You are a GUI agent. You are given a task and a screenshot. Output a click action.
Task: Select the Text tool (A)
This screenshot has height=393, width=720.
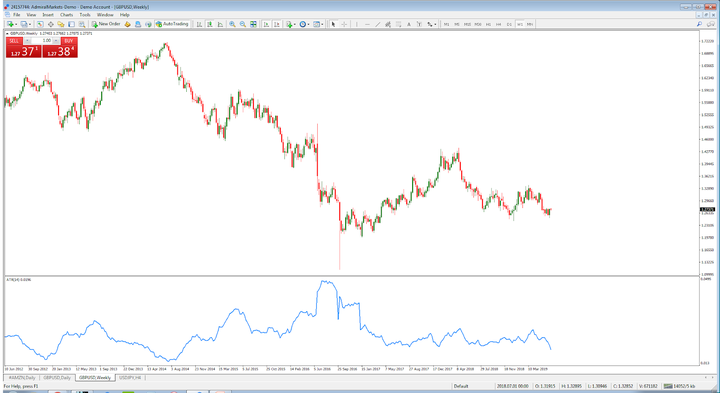pos(409,24)
